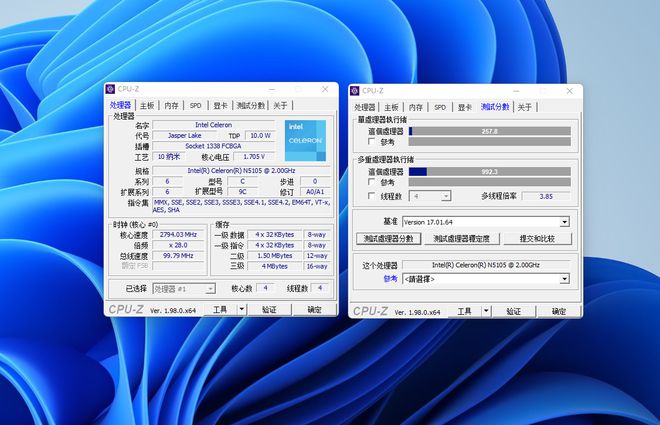Click the 核心电压 1.705 V value
This screenshot has width=660, height=425.
point(254,157)
